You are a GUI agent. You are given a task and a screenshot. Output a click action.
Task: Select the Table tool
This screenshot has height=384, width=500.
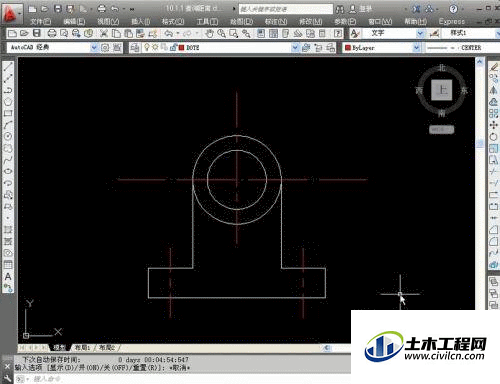8,265
